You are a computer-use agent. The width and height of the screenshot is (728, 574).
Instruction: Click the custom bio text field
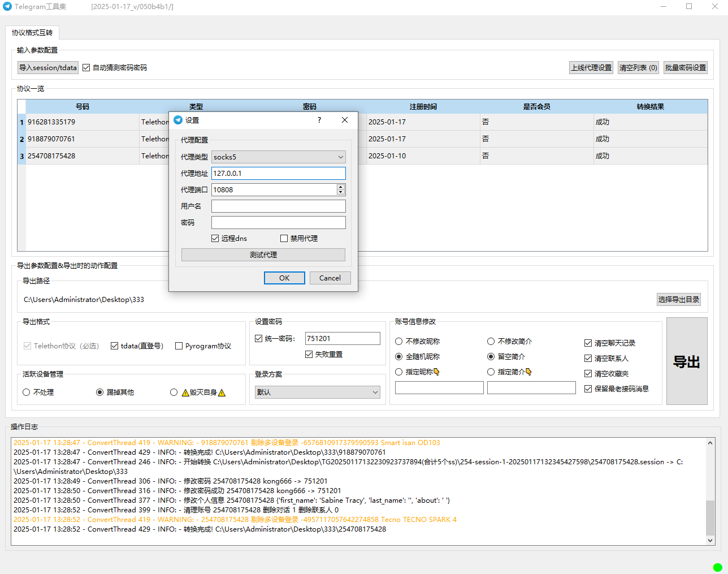[x=531, y=387]
